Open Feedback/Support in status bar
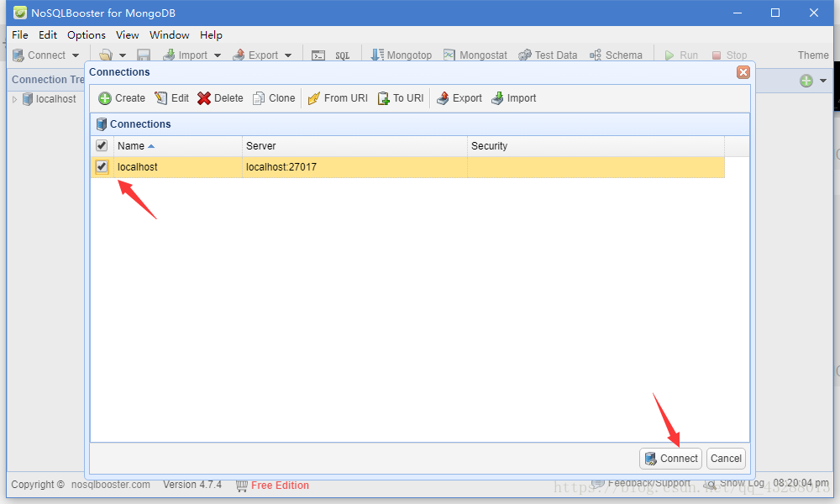Viewport: 840px width, 504px height. 641,483
